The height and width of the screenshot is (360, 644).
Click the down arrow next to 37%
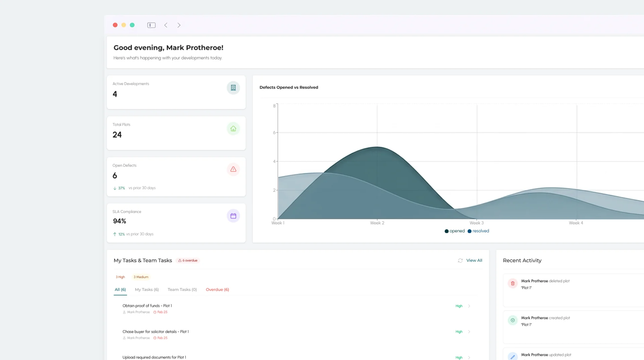pos(115,188)
